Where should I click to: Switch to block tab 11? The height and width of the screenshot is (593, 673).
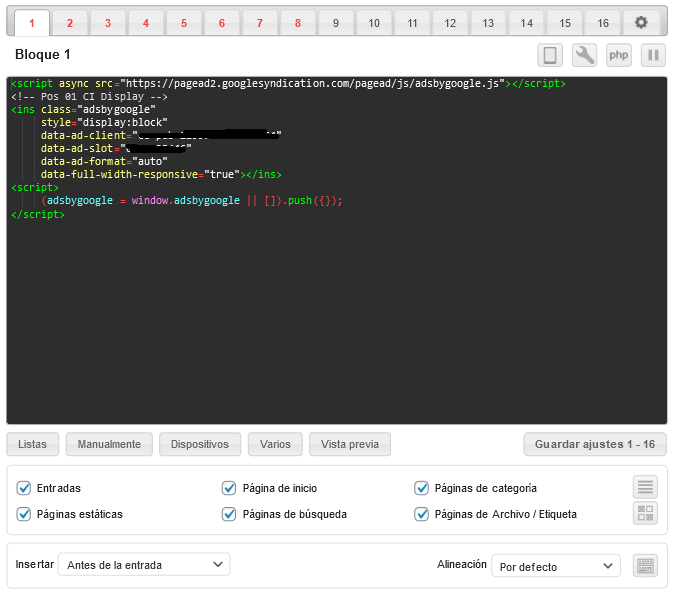click(x=412, y=23)
